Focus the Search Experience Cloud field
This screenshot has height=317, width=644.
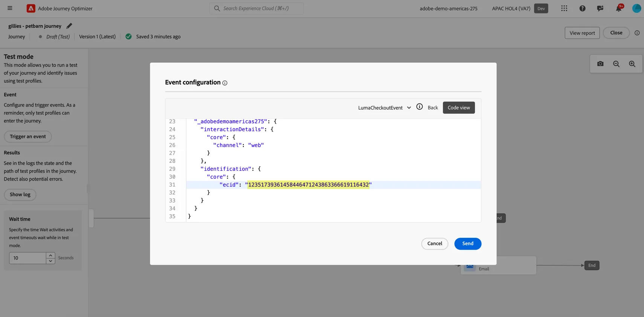257,8
